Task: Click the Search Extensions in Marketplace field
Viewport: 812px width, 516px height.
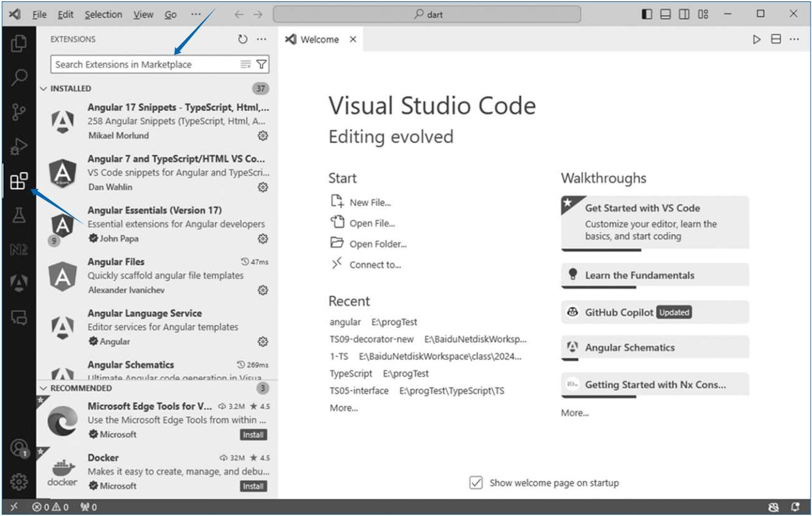Action: pyautogui.click(x=144, y=64)
